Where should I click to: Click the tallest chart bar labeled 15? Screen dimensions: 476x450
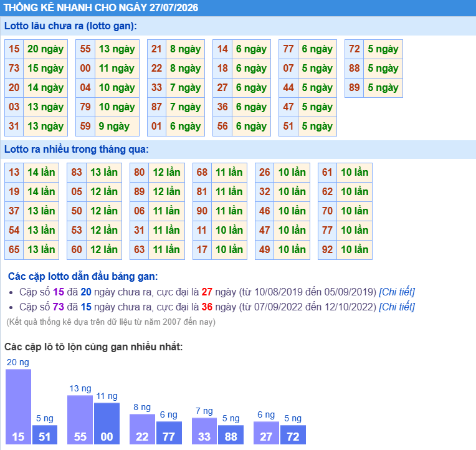pyautogui.click(x=18, y=406)
